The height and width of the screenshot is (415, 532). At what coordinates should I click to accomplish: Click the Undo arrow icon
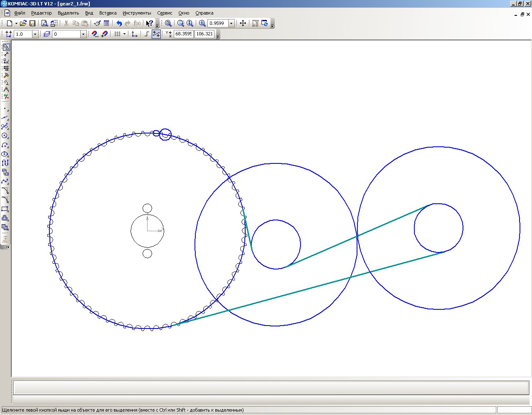(119, 23)
